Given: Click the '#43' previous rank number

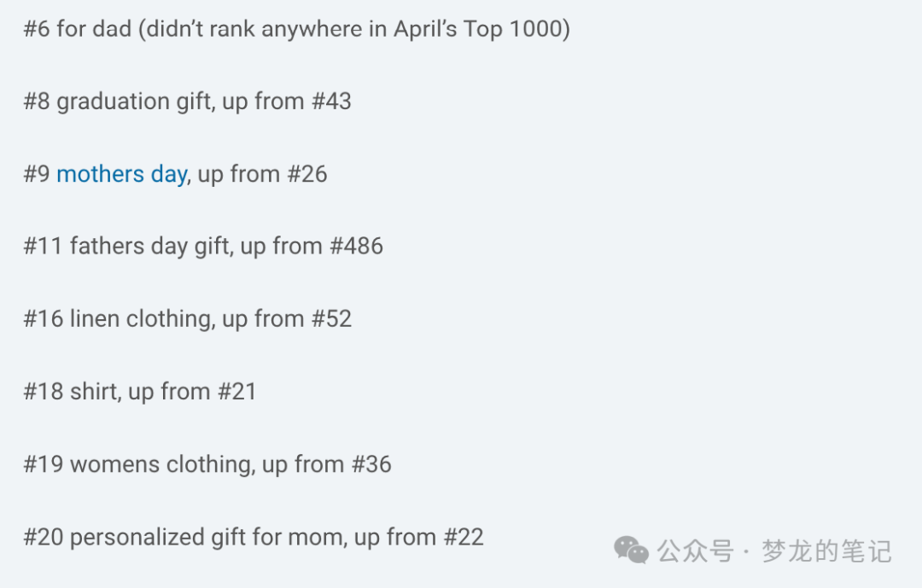Looking at the screenshot, I should 331,102.
